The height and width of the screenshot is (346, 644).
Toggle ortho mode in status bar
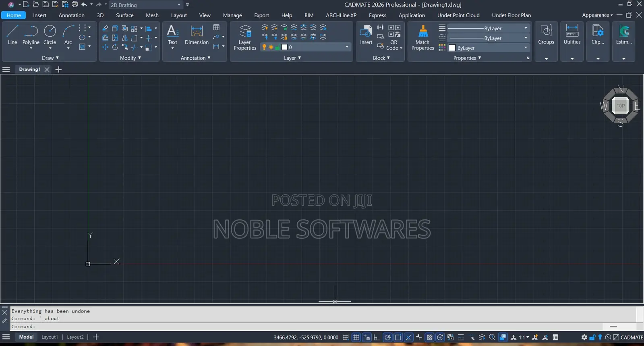point(377,337)
